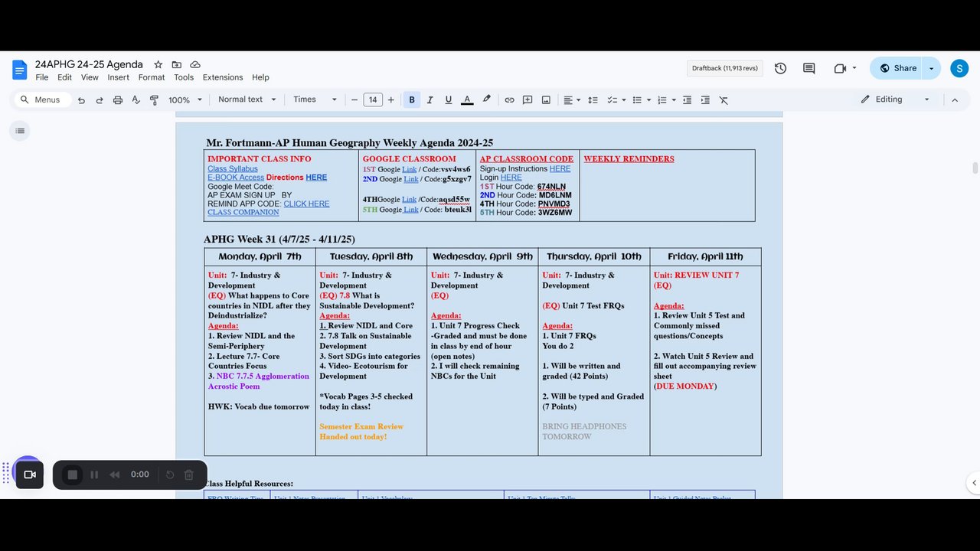Open the account avatar S

click(x=959, y=68)
